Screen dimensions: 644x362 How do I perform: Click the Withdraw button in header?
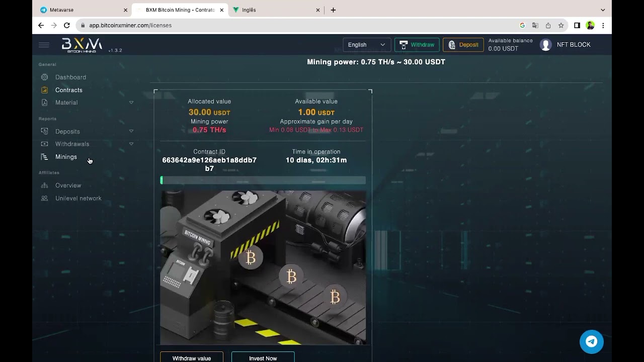pyautogui.click(x=417, y=45)
